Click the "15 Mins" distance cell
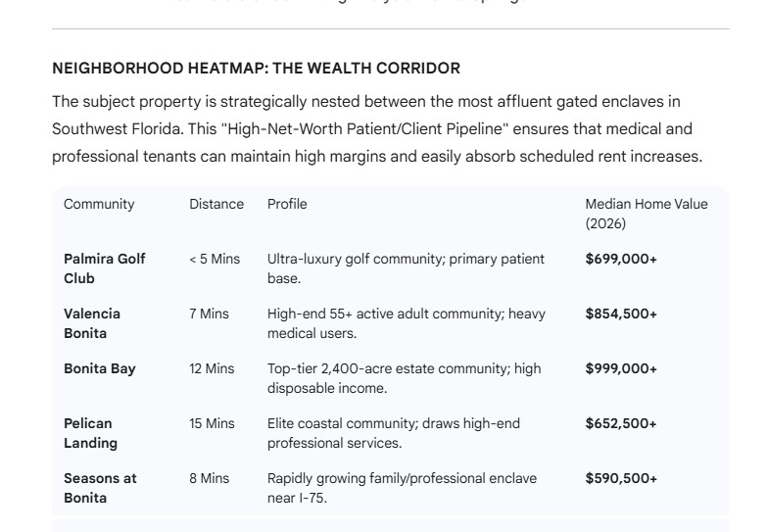The width and height of the screenshot is (767, 532). point(212,423)
